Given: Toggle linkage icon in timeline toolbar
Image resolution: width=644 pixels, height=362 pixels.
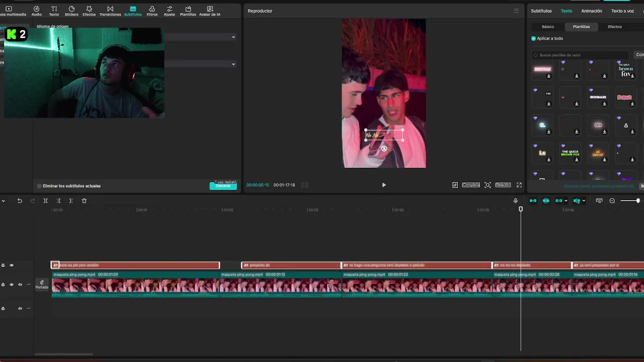Looking at the screenshot, I should 558,201.
